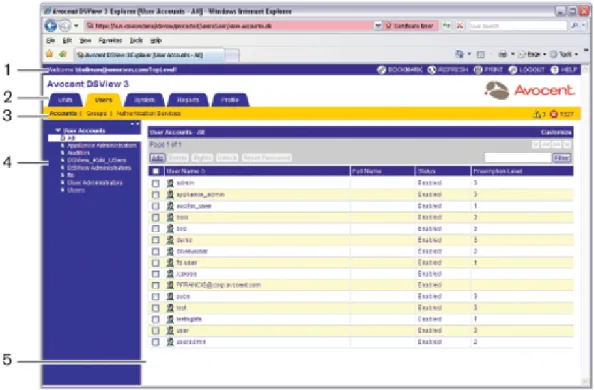Click user icon beside appliance_admin account
The width and height of the screenshot is (594, 390).
(x=170, y=194)
